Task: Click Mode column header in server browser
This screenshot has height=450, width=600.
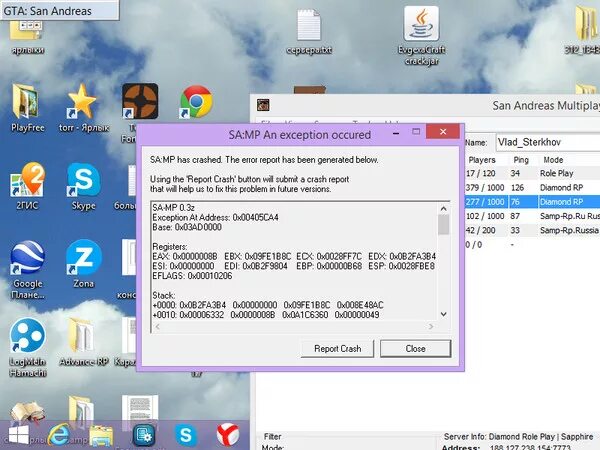Action: coord(553,160)
